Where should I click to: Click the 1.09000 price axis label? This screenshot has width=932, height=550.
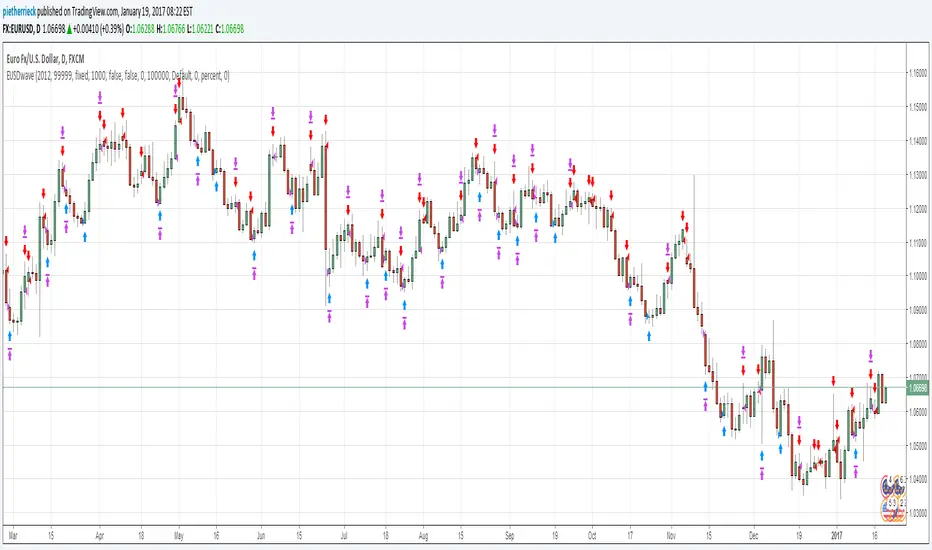[918, 310]
